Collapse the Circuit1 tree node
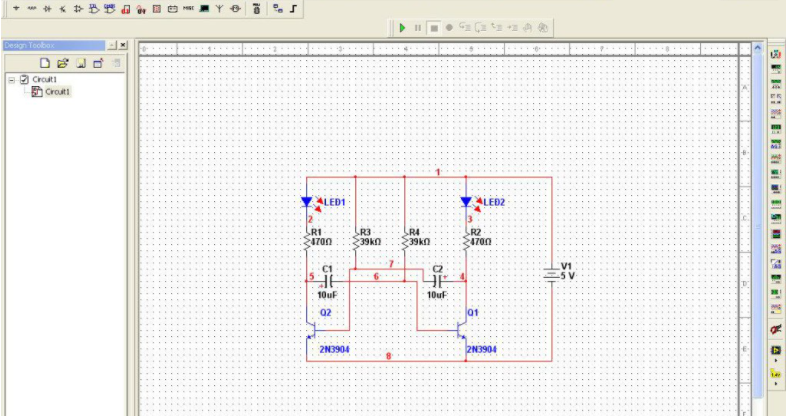The width and height of the screenshot is (792, 416). click(12, 80)
